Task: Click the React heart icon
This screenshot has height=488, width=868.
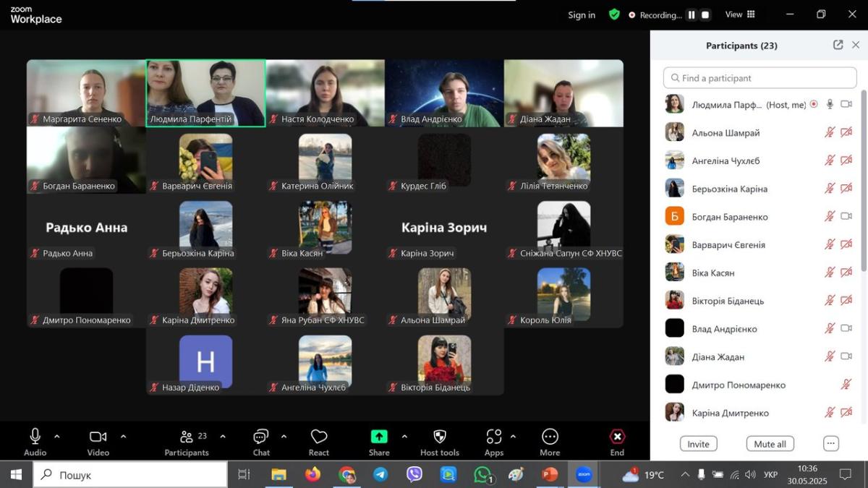Action: pos(319,437)
